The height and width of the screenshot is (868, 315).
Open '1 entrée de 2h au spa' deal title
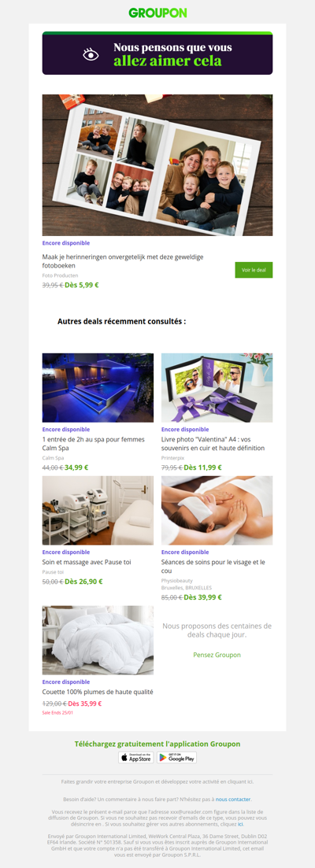(94, 443)
